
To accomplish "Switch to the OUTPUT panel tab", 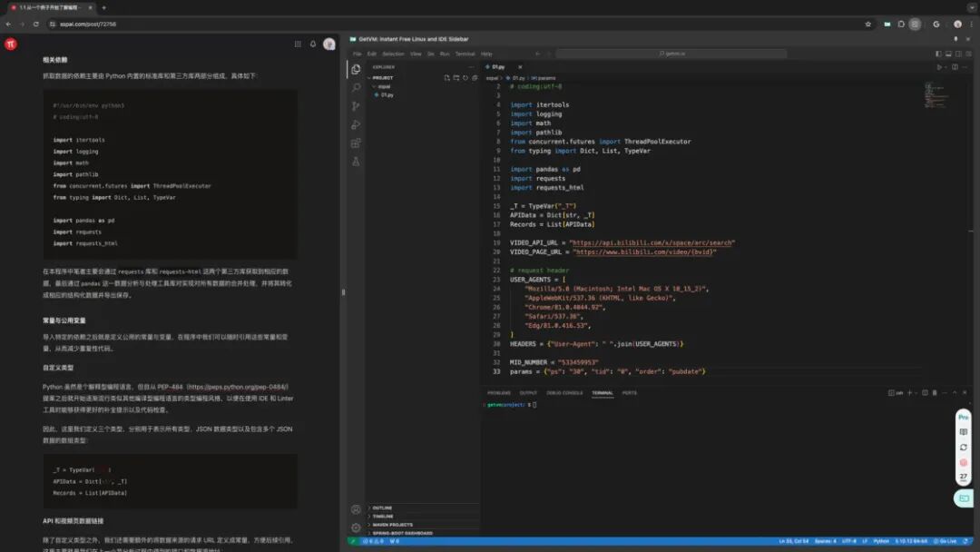I will 528,392.
